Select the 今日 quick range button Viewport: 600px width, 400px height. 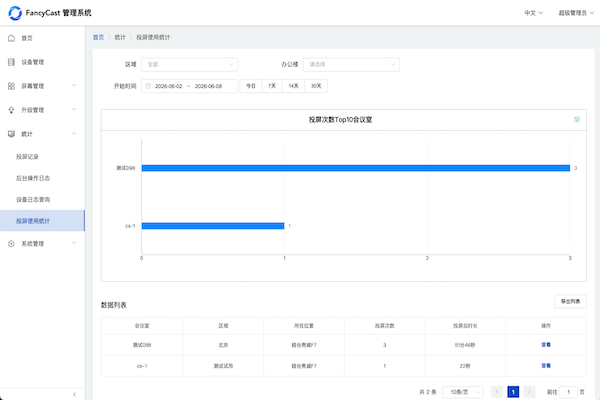(x=251, y=86)
